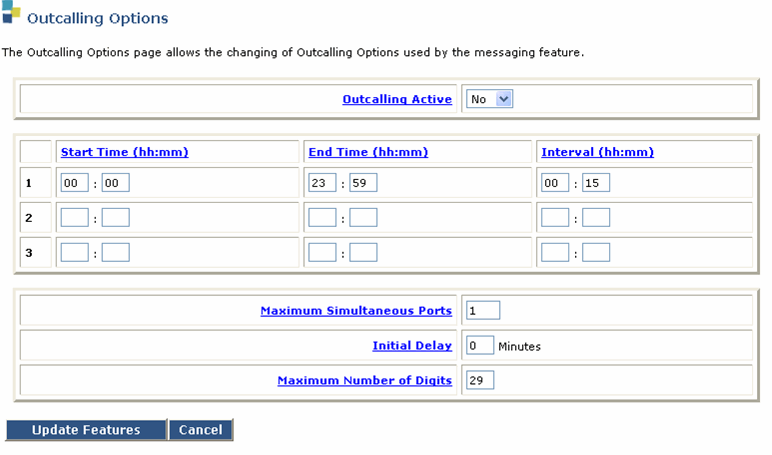
Task: Select row 3 start time minutes field
Action: 116,253
